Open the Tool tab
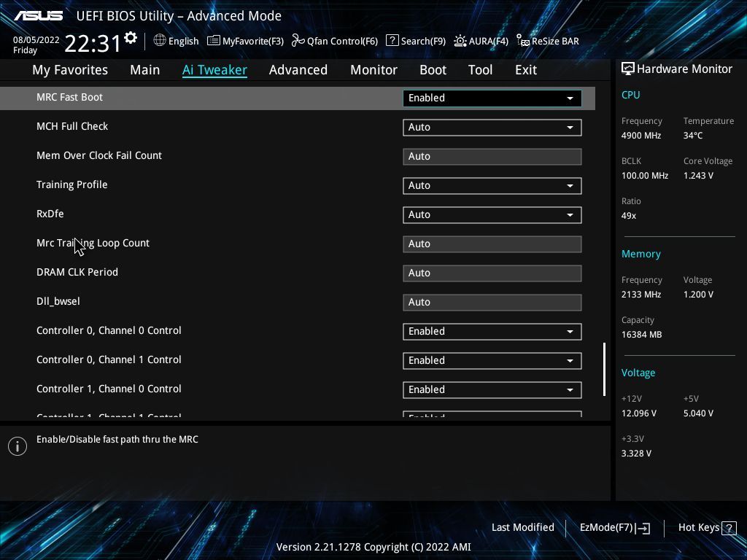The width and height of the screenshot is (747, 560). (480, 70)
